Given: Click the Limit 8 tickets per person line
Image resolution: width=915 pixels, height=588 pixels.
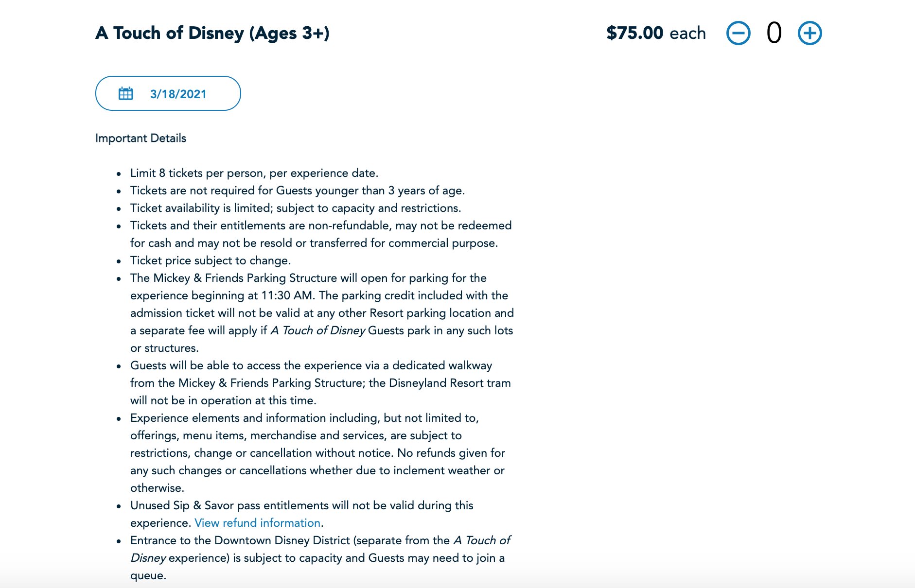Looking at the screenshot, I should coord(254,173).
